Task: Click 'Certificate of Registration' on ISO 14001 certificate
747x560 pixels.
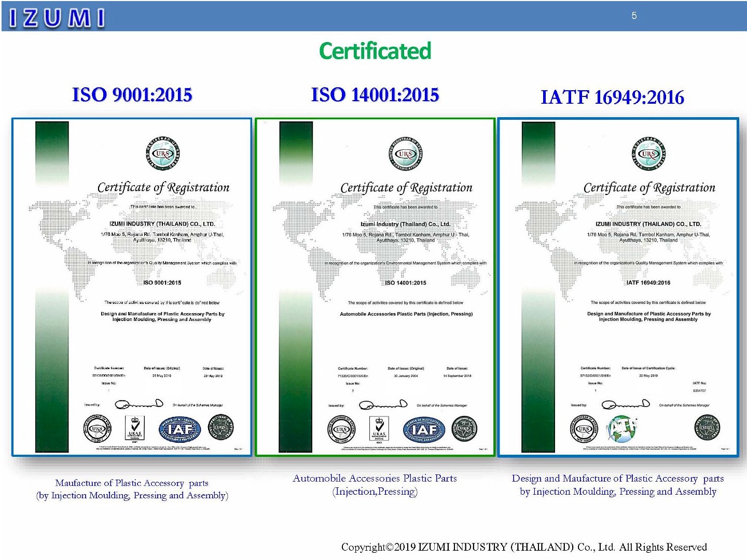Action: 406,188
